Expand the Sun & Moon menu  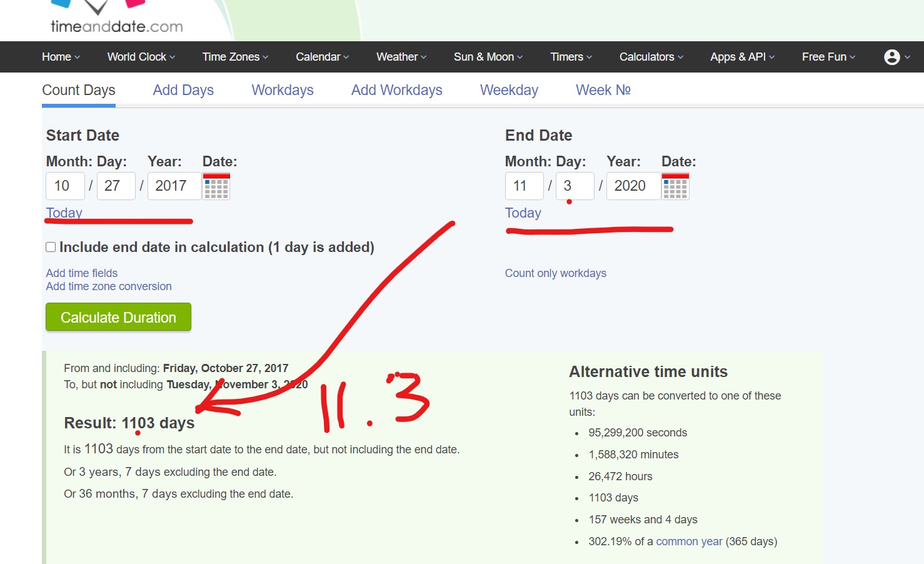pos(488,57)
